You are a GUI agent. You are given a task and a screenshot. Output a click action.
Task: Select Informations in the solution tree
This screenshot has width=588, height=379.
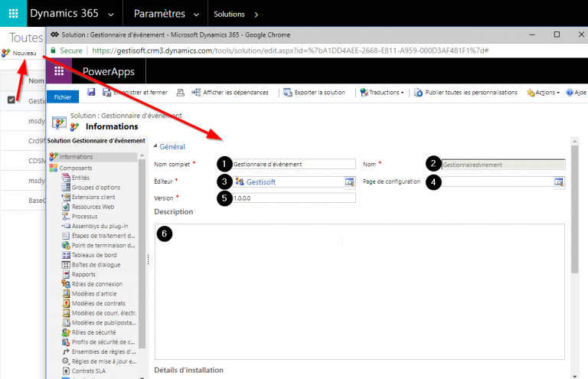tap(93, 157)
